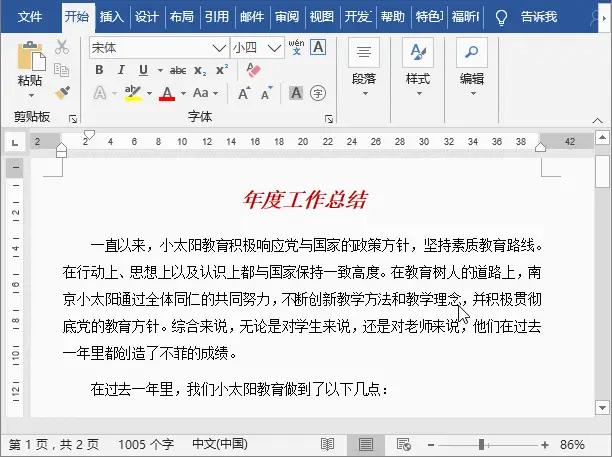Insert enclosed character (字) icon
This screenshot has width=612, height=457.
tap(318, 93)
